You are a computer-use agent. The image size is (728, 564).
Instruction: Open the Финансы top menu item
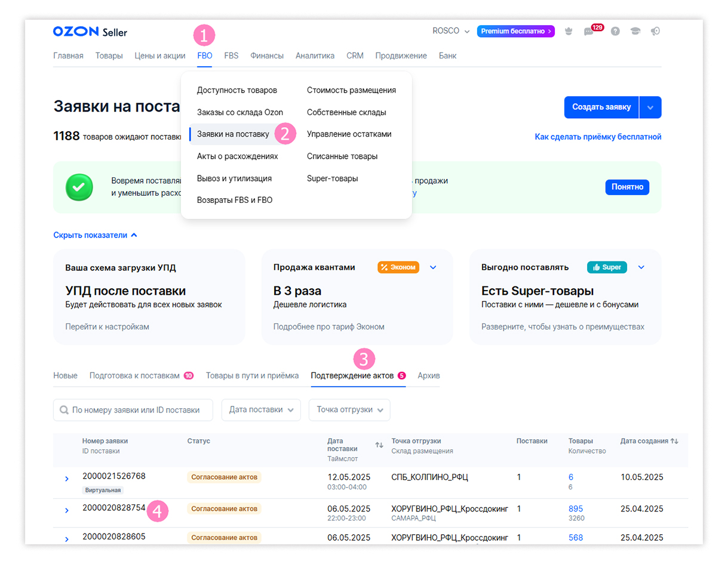tap(267, 56)
